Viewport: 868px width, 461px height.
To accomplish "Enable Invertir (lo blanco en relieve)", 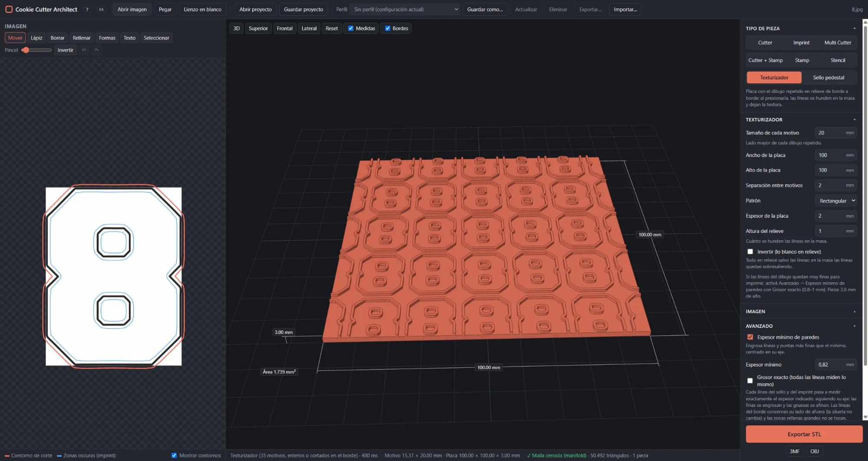I will coord(750,252).
